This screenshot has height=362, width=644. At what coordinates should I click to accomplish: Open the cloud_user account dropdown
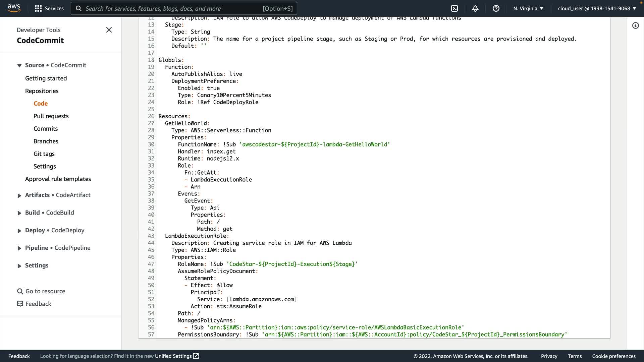click(x=597, y=8)
